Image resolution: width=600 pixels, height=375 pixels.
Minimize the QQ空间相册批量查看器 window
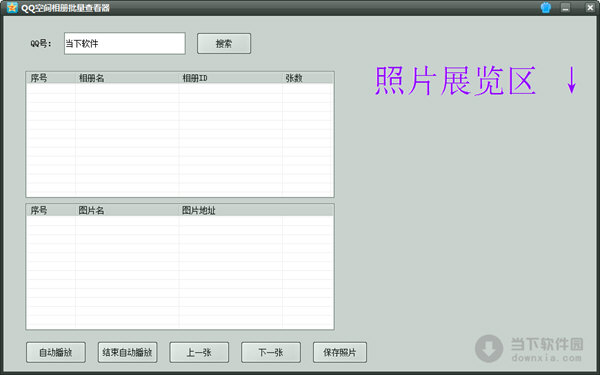click(x=566, y=8)
